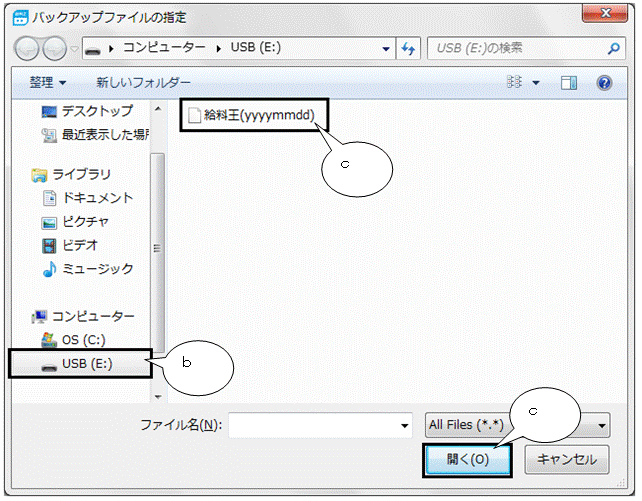Viewport: 642px width, 501px height.
Task: Toggle the preview pane icon
Action: [569, 83]
